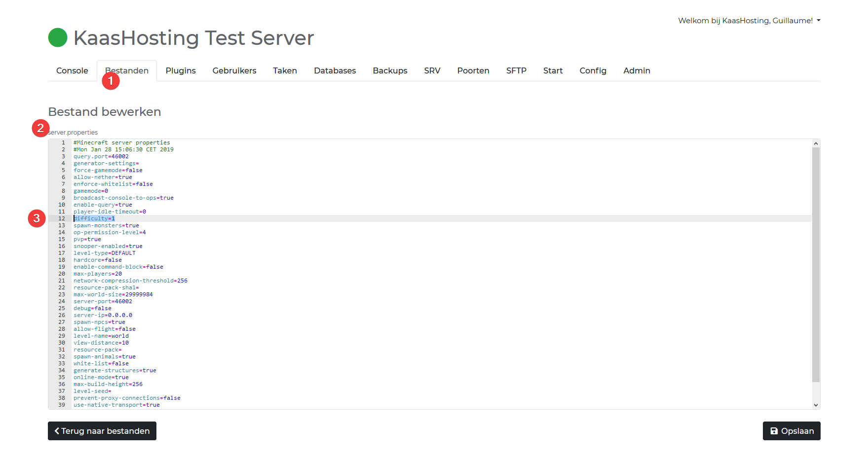This screenshot has height=458, width=868.
Task: Click the scrollbar up arrow in editor
Action: click(816, 143)
